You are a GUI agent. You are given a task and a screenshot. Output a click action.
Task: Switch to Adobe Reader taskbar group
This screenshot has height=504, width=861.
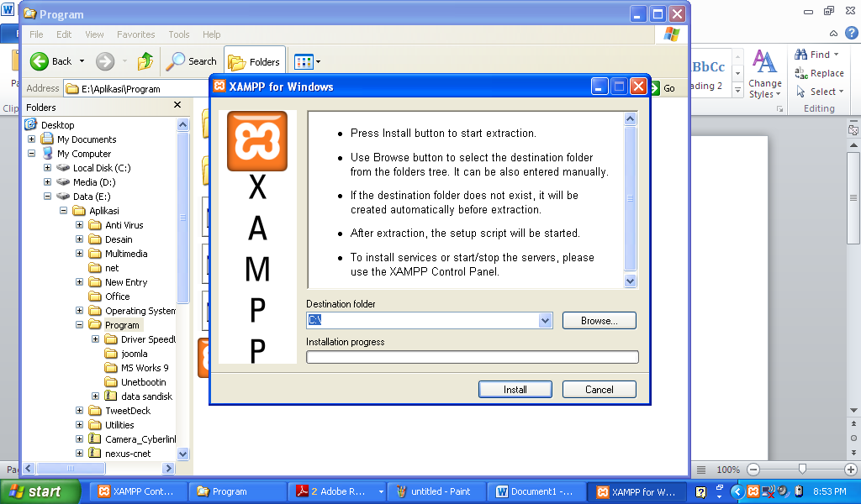[x=336, y=491]
